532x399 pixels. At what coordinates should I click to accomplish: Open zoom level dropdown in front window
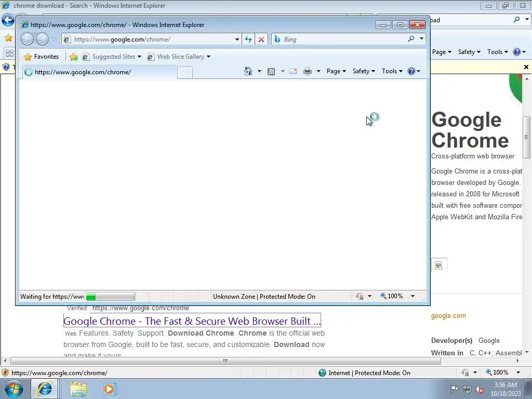pos(413,296)
